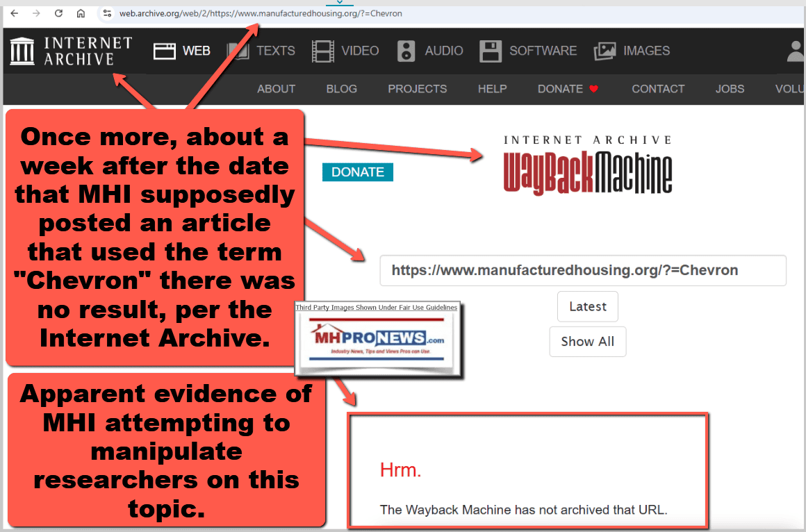
Task: Open DONATE link in navigation bar
Action: point(568,89)
